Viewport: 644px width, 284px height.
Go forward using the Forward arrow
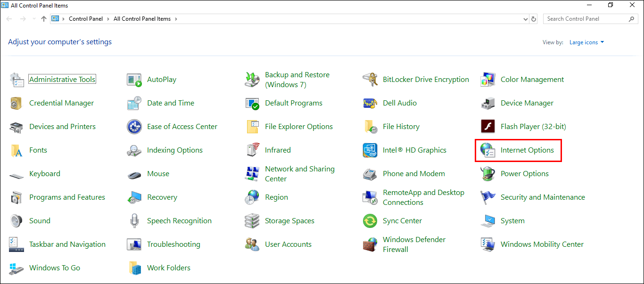(x=23, y=19)
